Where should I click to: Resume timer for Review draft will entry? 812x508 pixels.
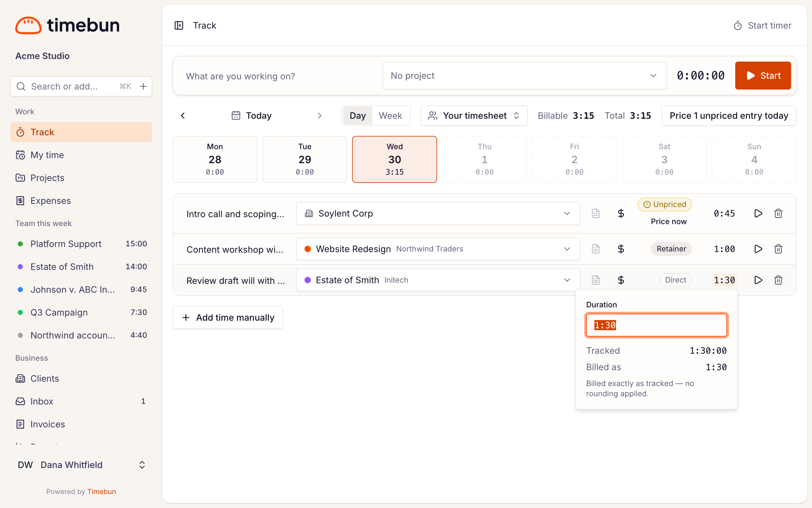(x=758, y=280)
